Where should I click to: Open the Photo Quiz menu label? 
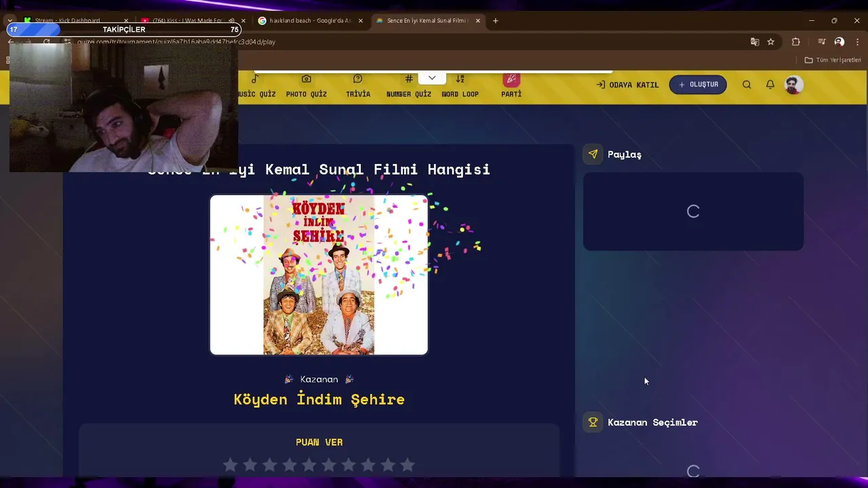click(307, 94)
